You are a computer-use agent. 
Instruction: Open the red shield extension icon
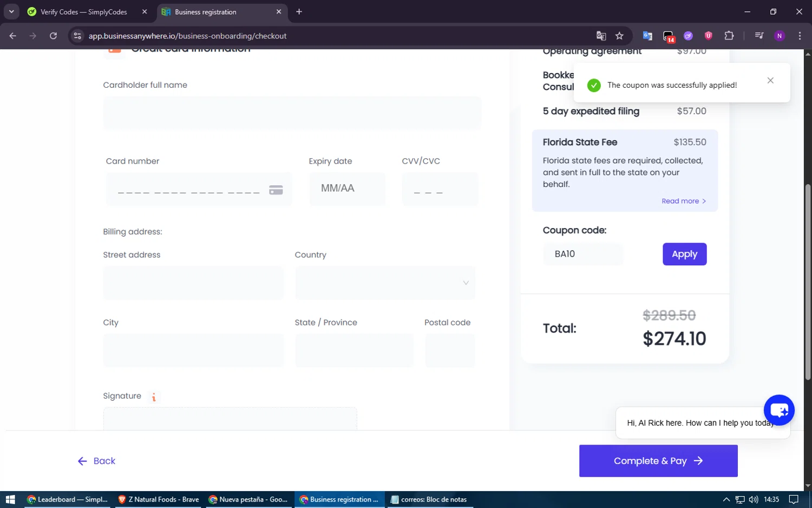(708, 36)
